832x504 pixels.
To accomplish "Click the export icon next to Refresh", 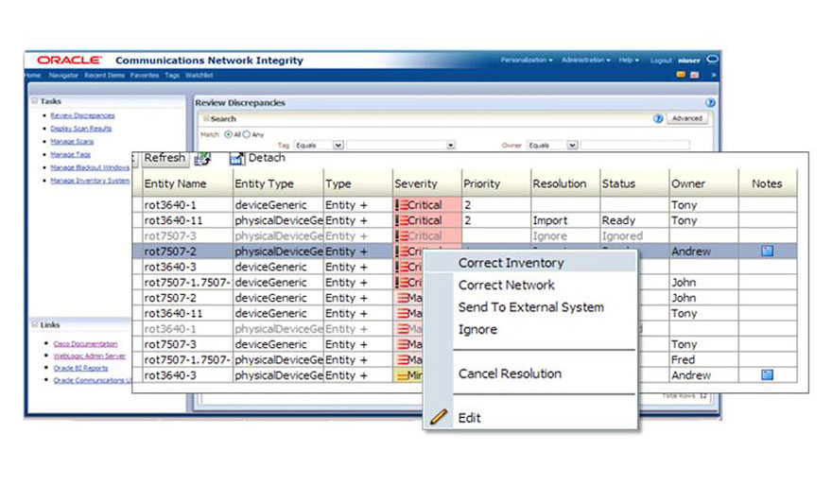I will coord(202,158).
